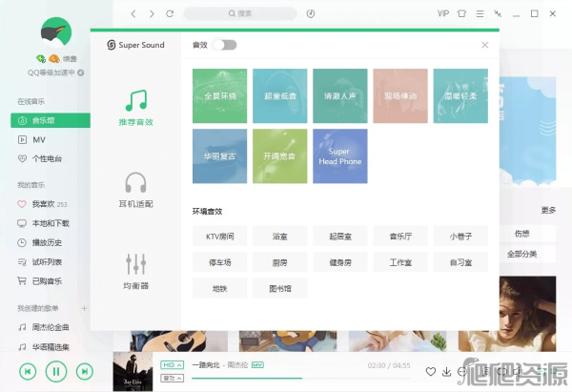Select 厨房 environment effect

279,262
